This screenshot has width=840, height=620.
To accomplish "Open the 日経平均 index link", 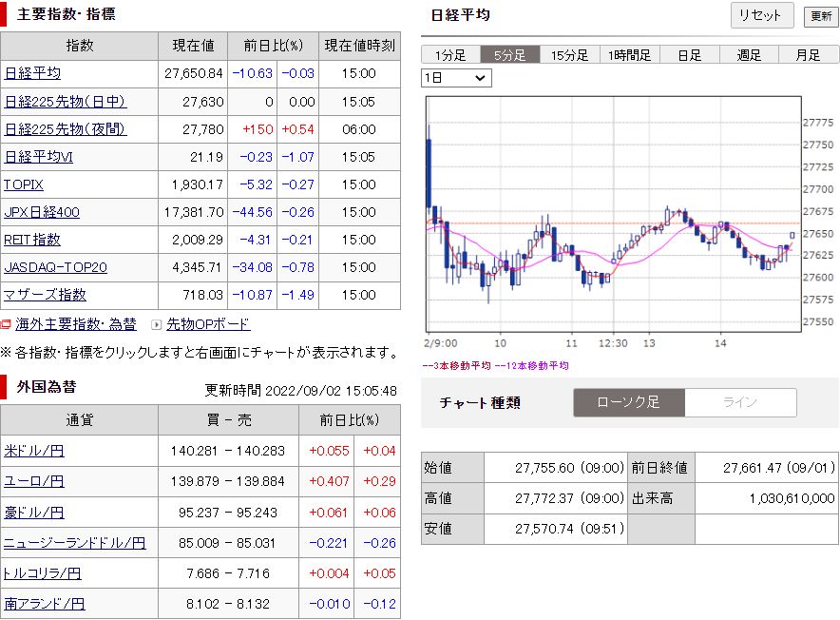I will tap(32, 73).
